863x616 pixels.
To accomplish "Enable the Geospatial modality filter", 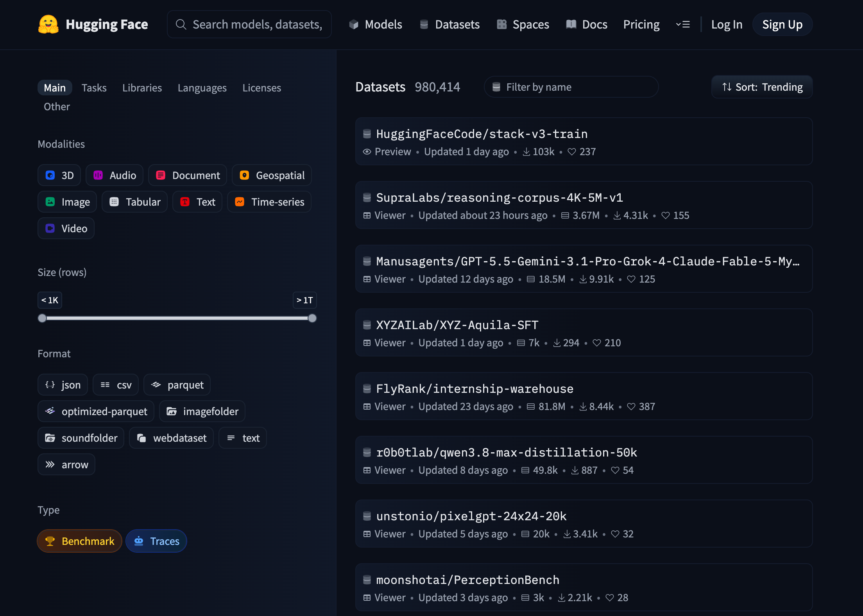I will click(x=272, y=175).
